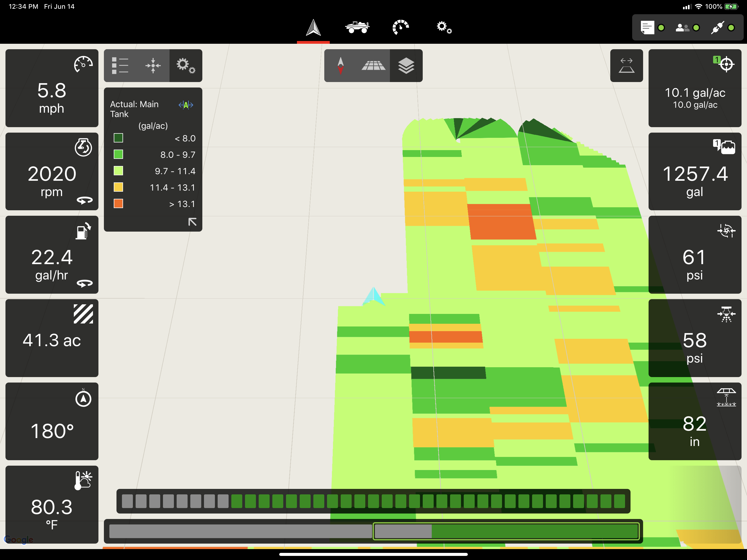Click the thermometer weather icon
The image size is (747, 560).
tap(83, 480)
